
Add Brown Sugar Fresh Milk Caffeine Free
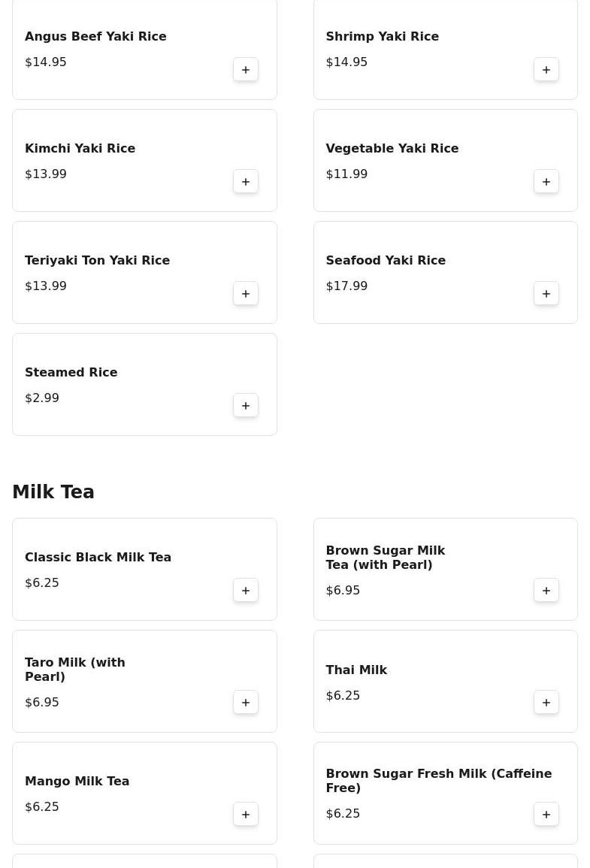coord(546,815)
